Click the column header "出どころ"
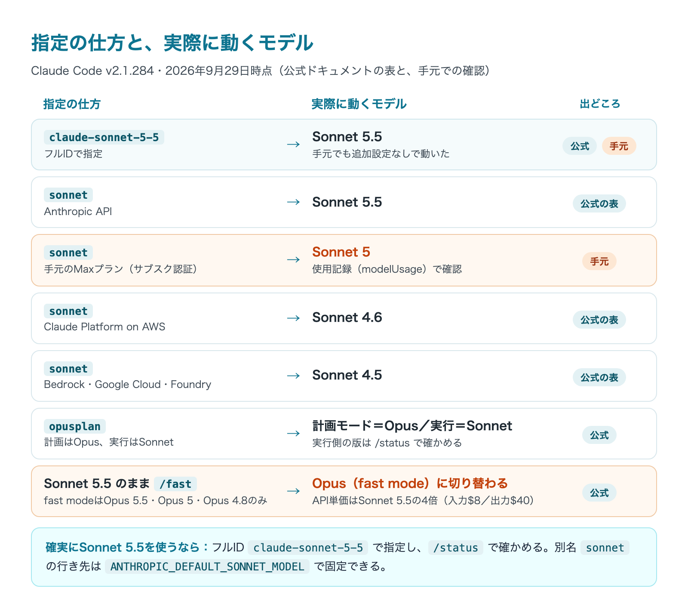 point(600,104)
